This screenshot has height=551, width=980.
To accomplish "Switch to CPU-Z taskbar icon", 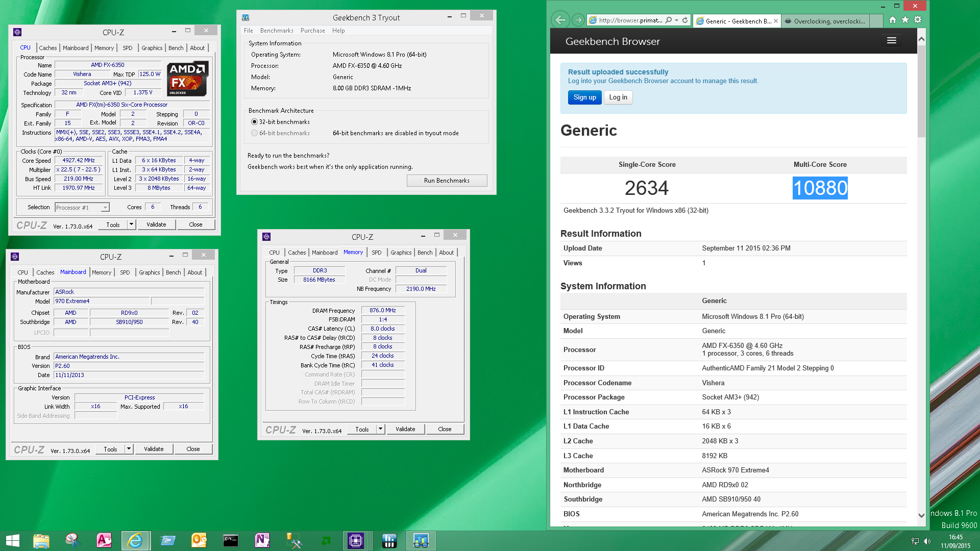I will click(355, 541).
